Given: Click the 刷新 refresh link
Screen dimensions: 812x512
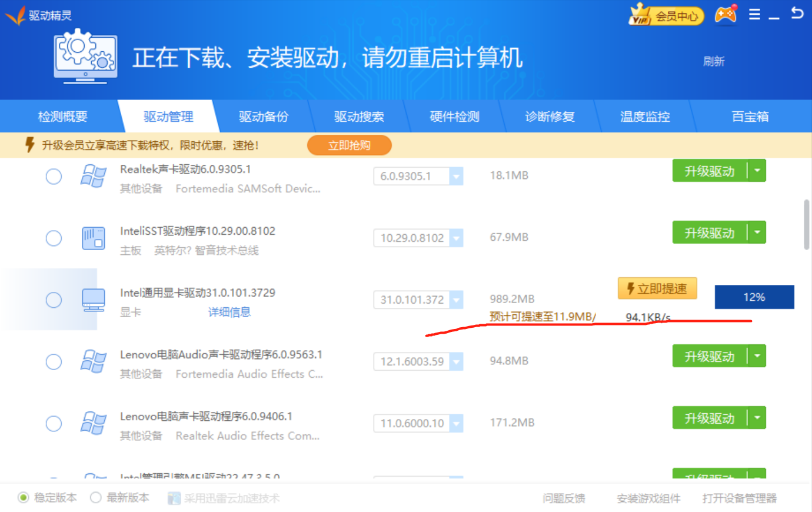Looking at the screenshot, I should coord(714,61).
